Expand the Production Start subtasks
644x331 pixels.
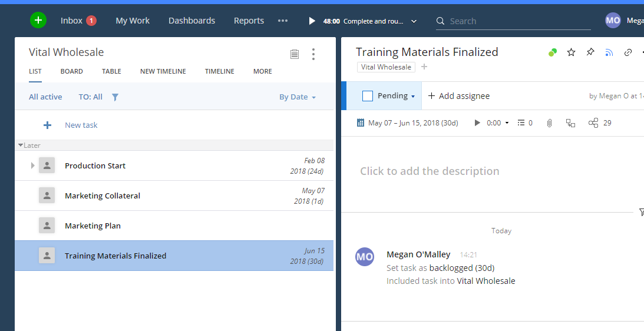(33, 165)
